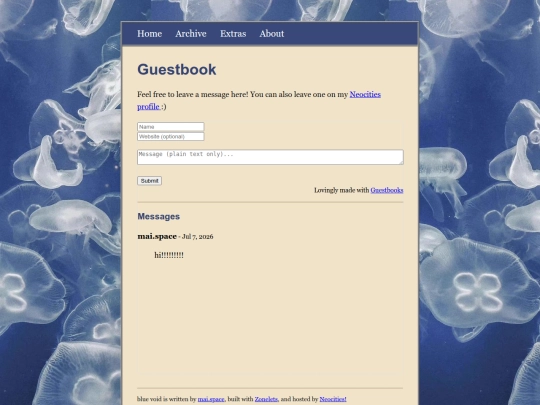
Task: Open the Home page in navigation
Action: 149,34
